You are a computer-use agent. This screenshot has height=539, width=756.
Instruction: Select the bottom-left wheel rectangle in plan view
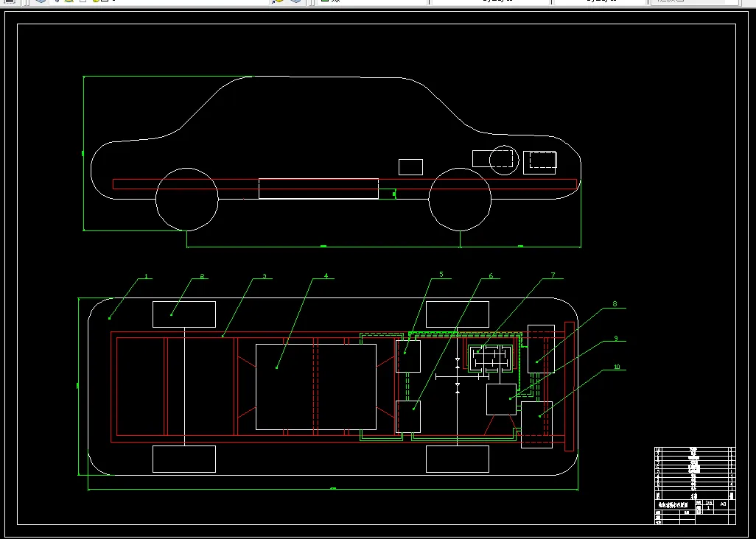(x=184, y=459)
